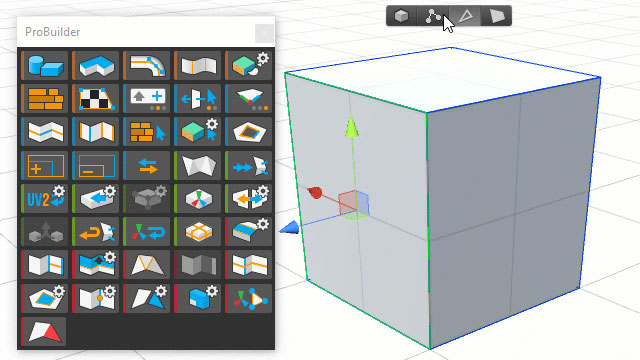Click the Invert Selection arrows icon
This screenshot has width=640, height=360.
[x=147, y=165]
